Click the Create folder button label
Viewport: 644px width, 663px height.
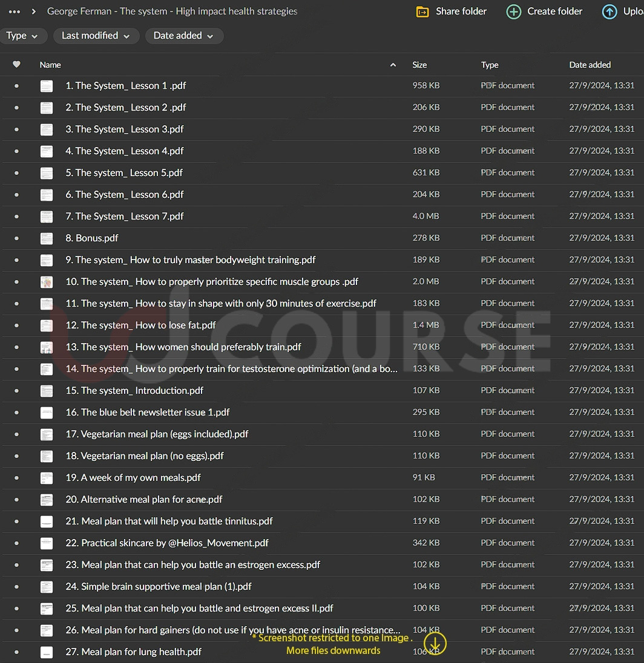[x=554, y=11]
